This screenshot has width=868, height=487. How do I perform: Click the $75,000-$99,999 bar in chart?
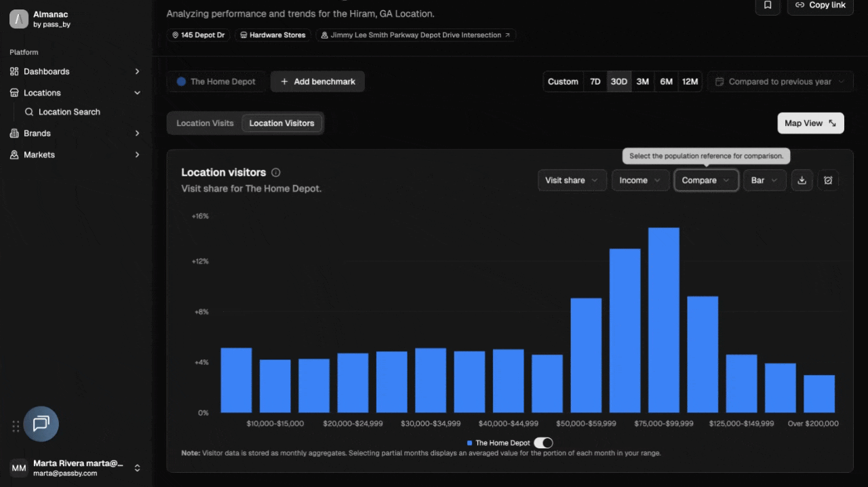pos(663,320)
